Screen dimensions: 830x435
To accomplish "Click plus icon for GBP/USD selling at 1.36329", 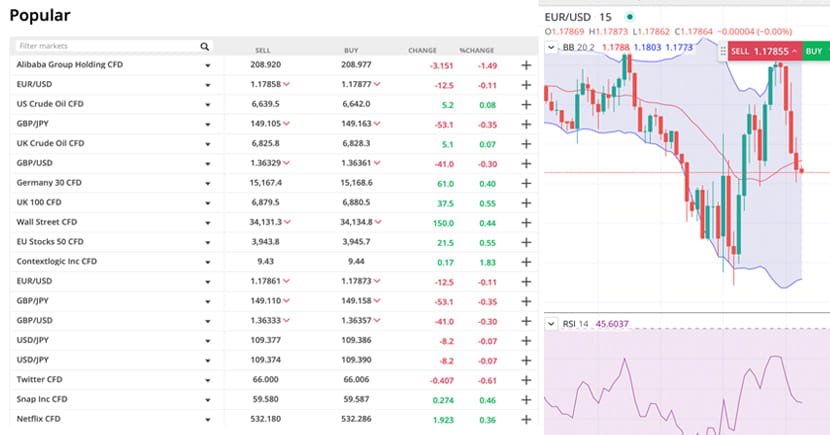I will [526, 164].
